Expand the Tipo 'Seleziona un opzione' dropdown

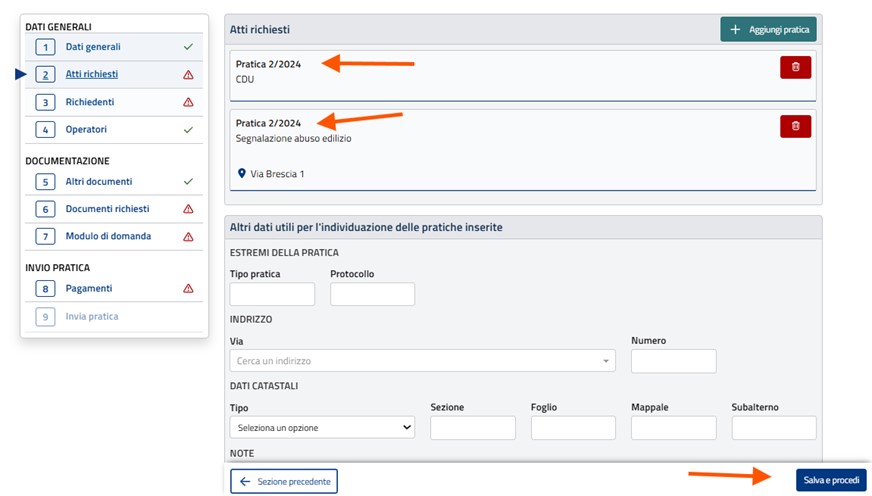tap(322, 428)
